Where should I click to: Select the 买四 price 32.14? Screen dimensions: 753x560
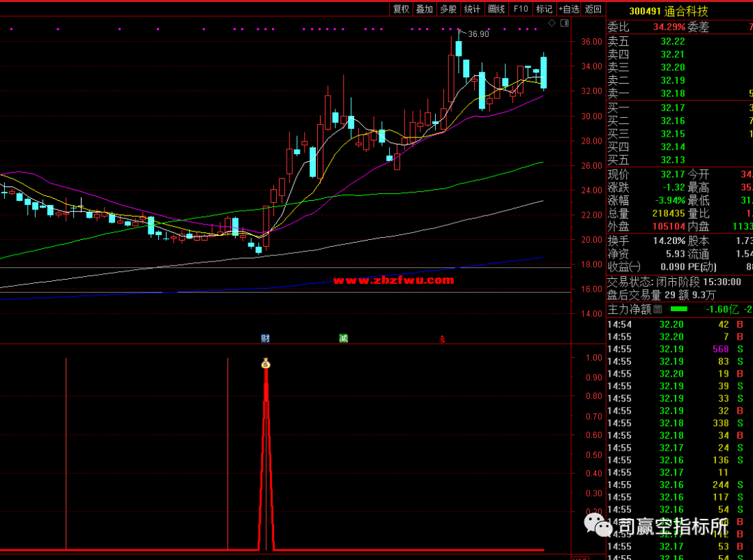pos(672,147)
